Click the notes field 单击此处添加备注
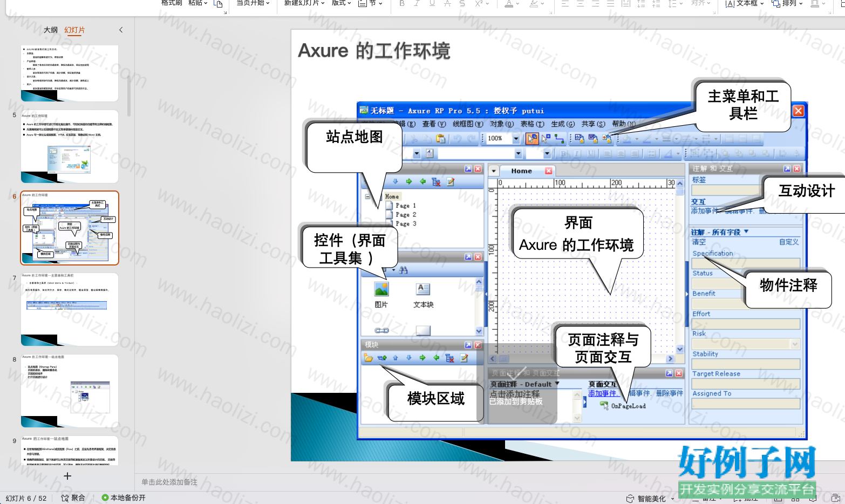Viewport: 845px width, 504px height. pyautogui.click(x=169, y=482)
